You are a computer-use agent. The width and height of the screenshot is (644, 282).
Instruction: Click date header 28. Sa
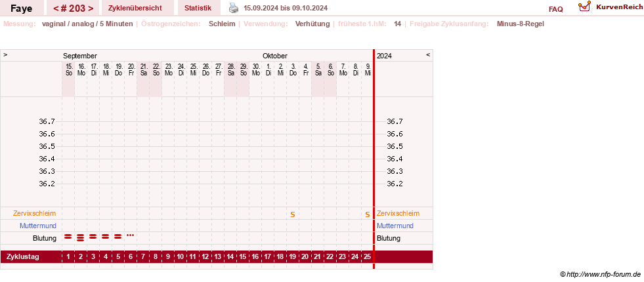click(230, 70)
